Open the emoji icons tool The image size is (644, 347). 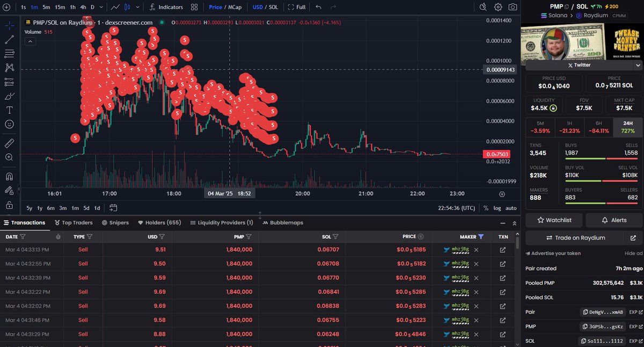click(x=9, y=124)
